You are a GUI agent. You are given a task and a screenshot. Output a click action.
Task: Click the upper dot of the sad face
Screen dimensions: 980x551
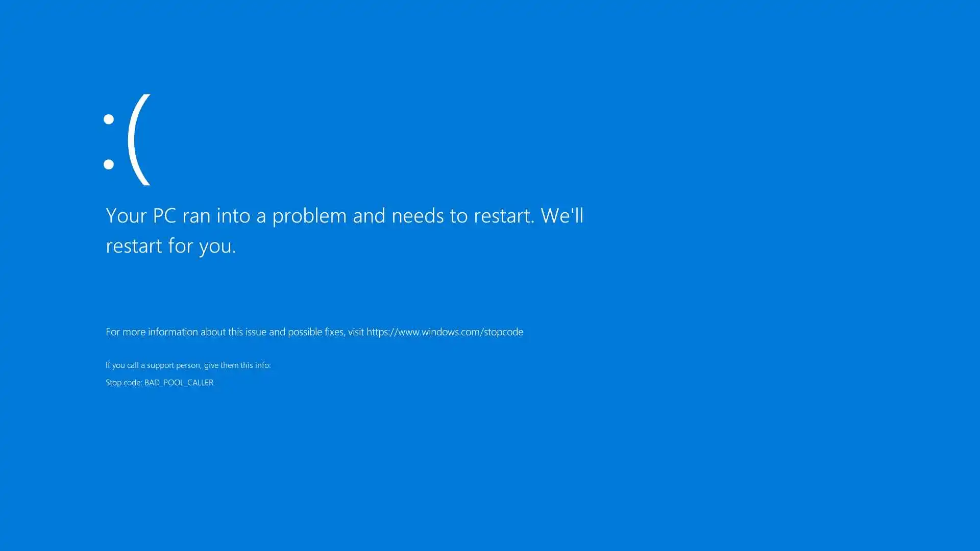point(109,119)
